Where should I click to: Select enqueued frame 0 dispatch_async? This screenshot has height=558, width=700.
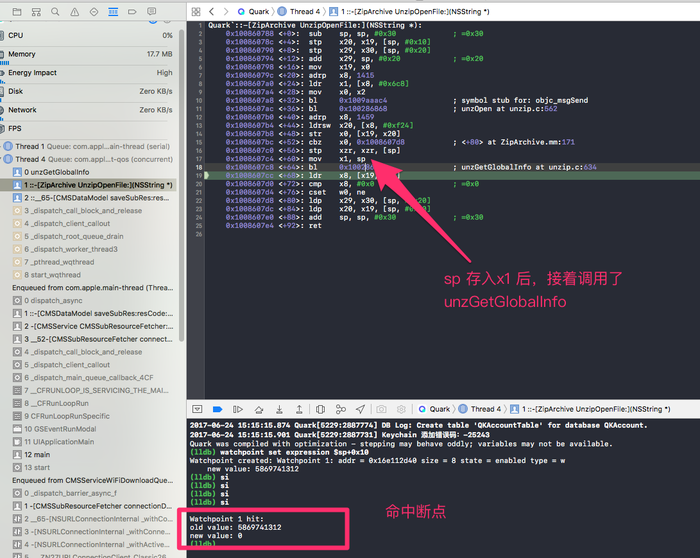click(x=89, y=301)
